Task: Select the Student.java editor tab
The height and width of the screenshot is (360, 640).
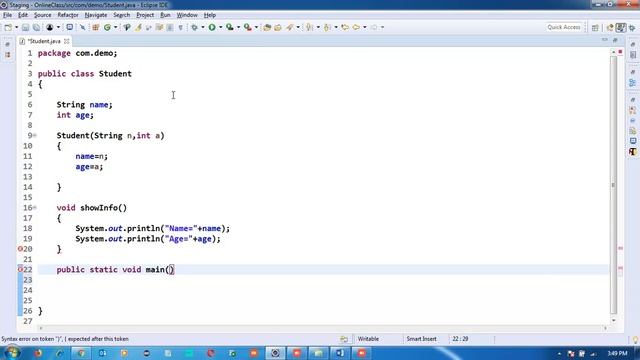Action: tap(43, 41)
